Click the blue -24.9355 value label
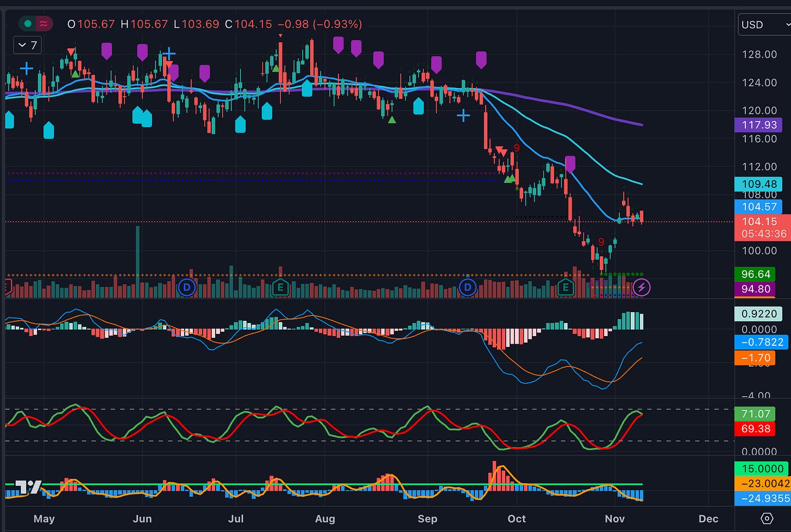The height and width of the screenshot is (532, 791). pos(763,498)
